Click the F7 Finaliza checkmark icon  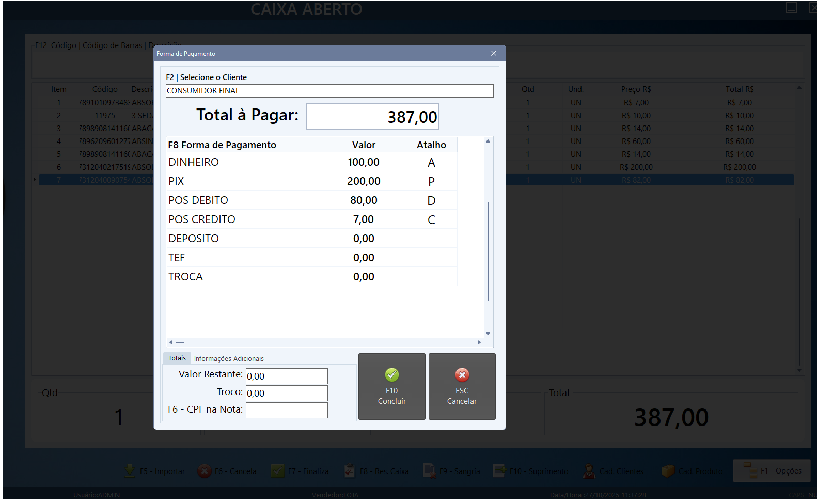coord(278,471)
